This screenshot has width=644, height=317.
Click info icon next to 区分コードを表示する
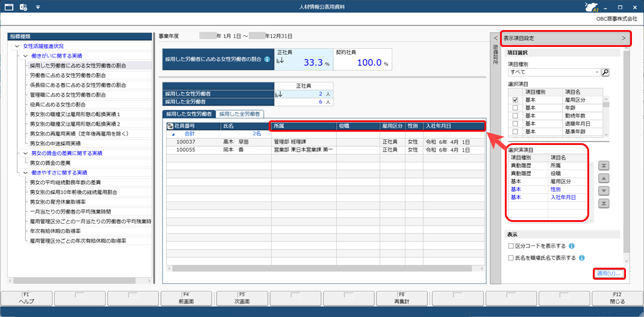[572, 246]
